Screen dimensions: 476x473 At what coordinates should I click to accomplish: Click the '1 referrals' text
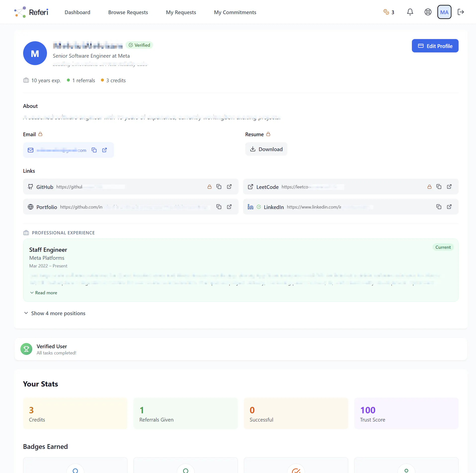[x=84, y=81]
